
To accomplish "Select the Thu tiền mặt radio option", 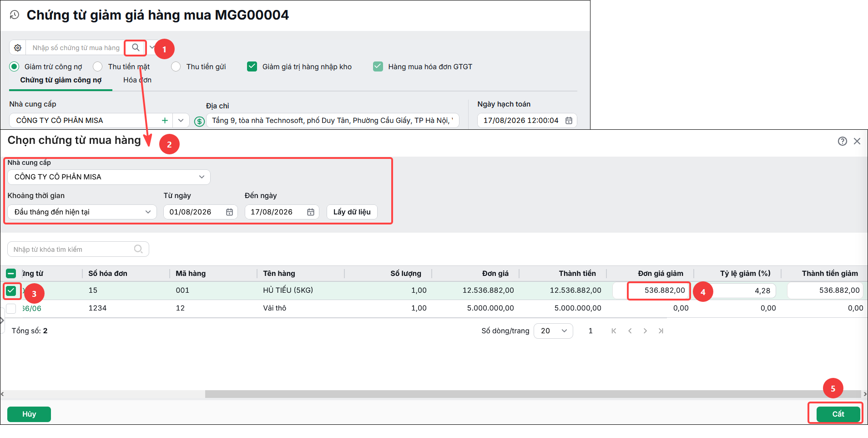I will (x=97, y=66).
